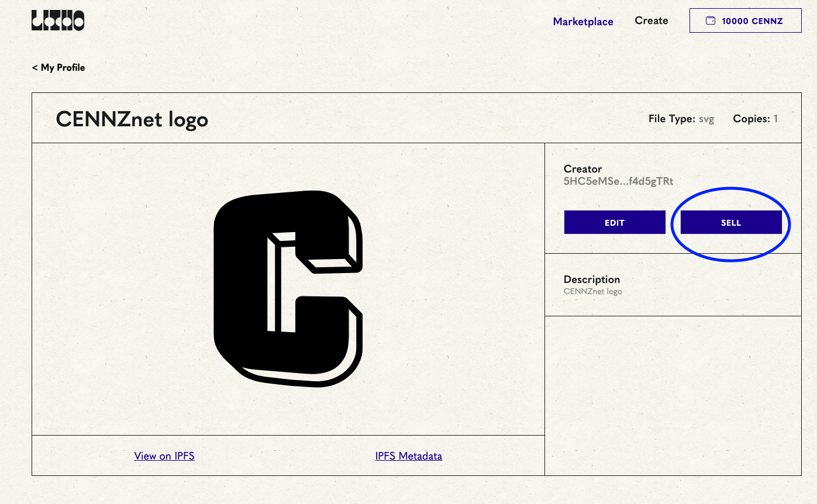
Task: Go back to My Profile
Action: (x=58, y=68)
